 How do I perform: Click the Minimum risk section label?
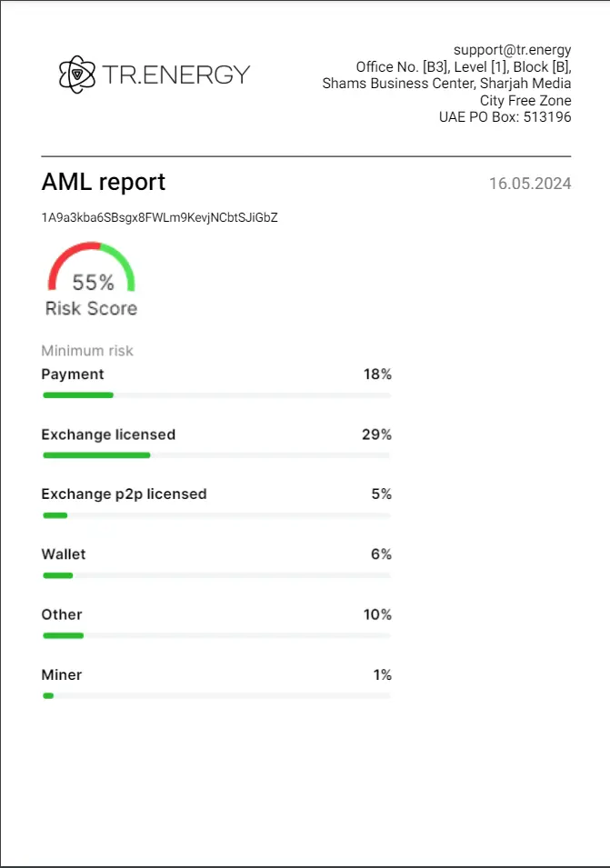click(87, 351)
